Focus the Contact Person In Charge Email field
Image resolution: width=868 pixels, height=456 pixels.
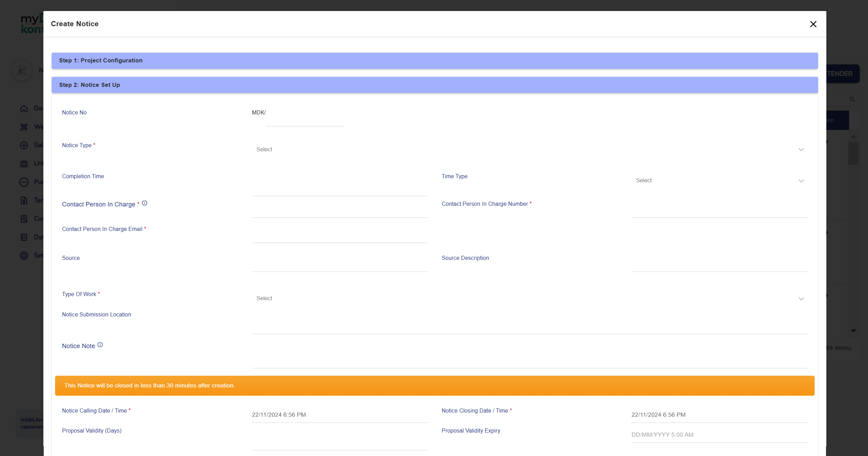pos(339,236)
